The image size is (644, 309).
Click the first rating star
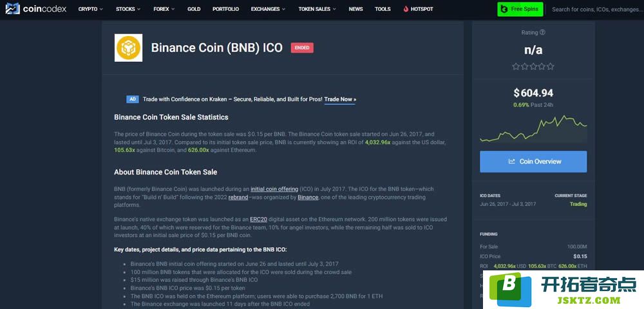(x=516, y=66)
